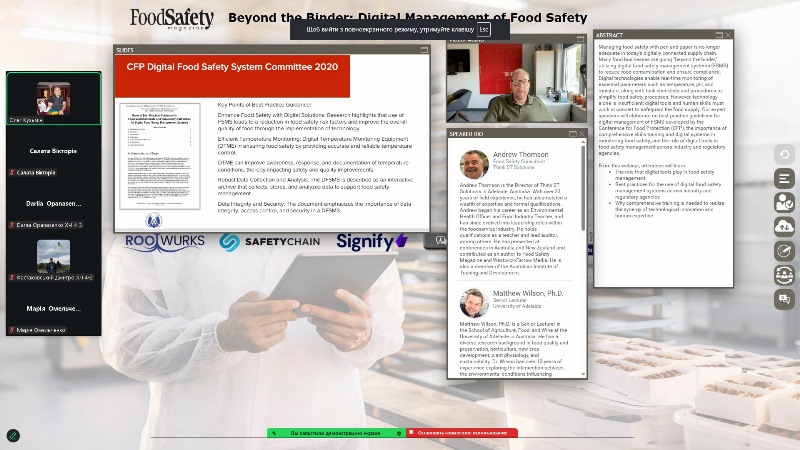Image resolution: width=800 pixels, height=450 pixels.
Task: Click the Speaker Bio scrollbar down arrow
Action: [x=583, y=374]
